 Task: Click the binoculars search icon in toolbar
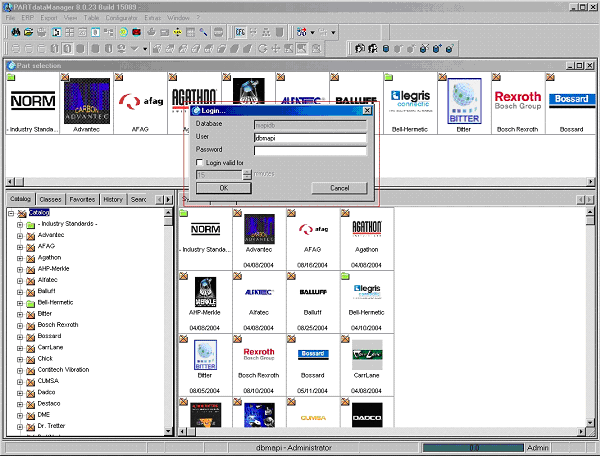point(15,32)
